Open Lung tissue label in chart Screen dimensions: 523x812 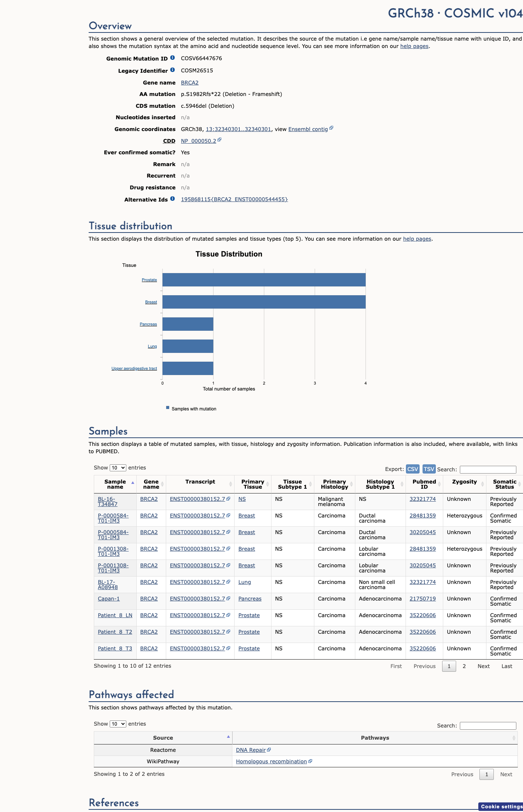(x=152, y=346)
